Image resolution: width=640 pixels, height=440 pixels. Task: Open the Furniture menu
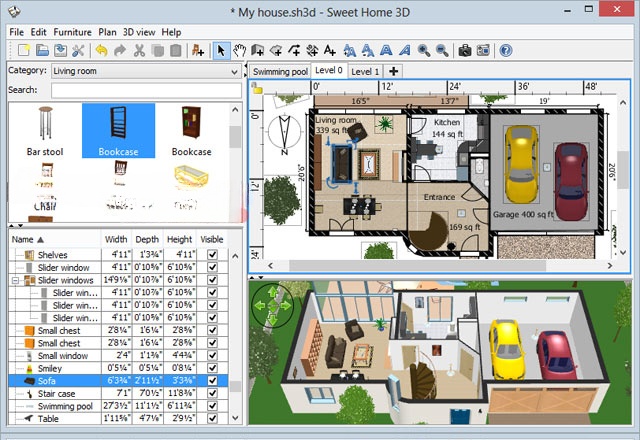tap(72, 32)
